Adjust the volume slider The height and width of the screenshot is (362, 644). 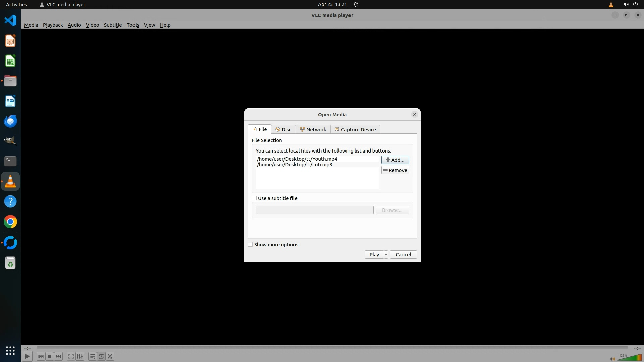[630, 358]
